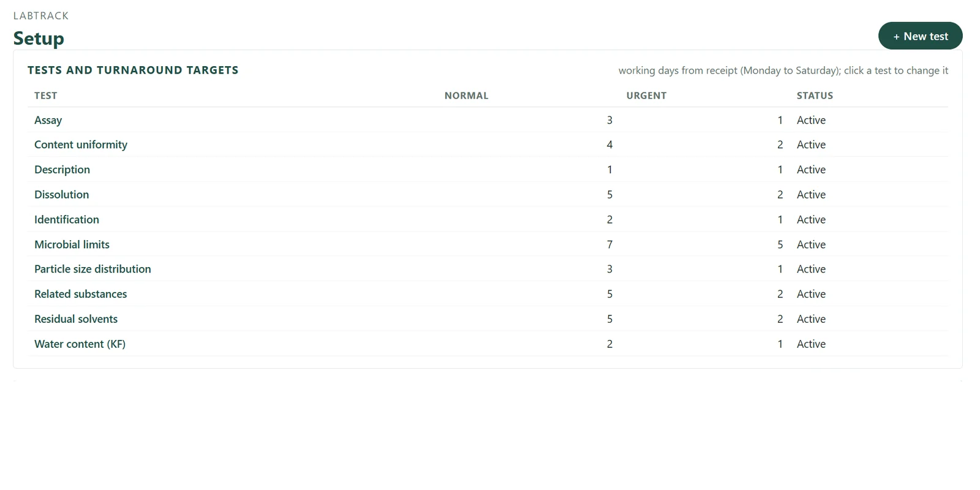Click the Tests and Turnaround Targets heading

coord(133,70)
